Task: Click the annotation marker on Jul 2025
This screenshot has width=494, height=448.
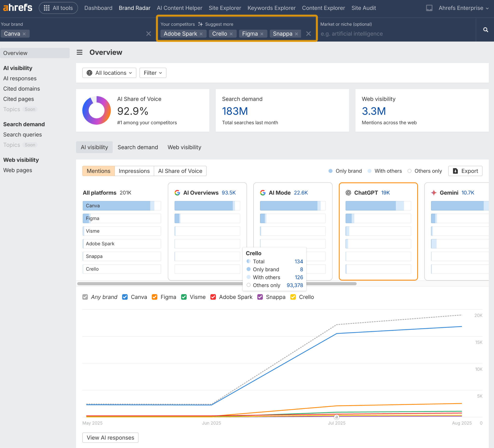Action: (336, 417)
